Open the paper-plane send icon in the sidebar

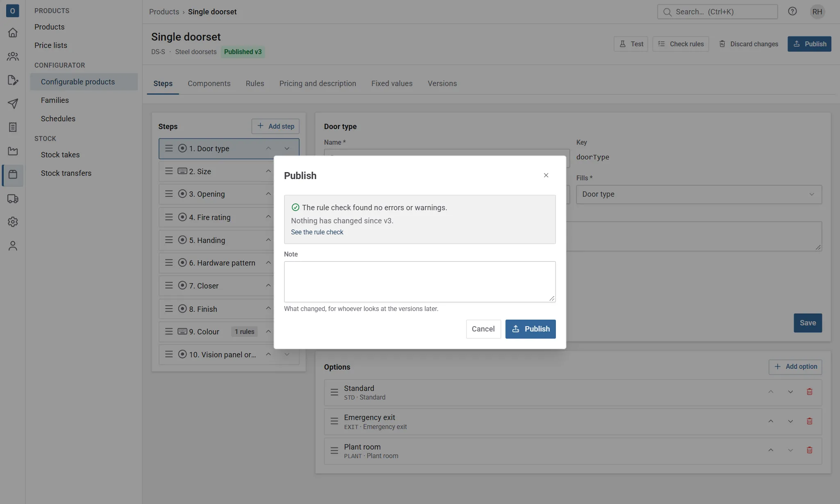point(13,104)
